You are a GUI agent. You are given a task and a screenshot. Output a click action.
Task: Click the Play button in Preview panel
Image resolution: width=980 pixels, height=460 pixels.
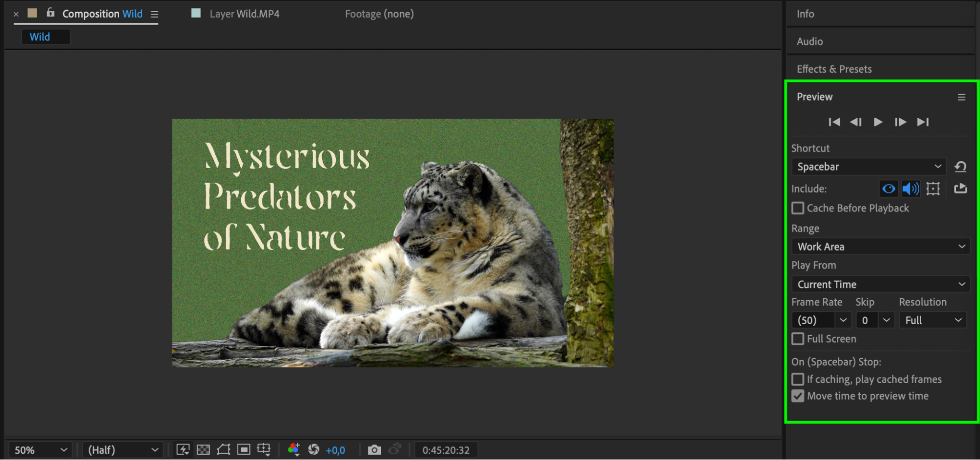point(878,122)
